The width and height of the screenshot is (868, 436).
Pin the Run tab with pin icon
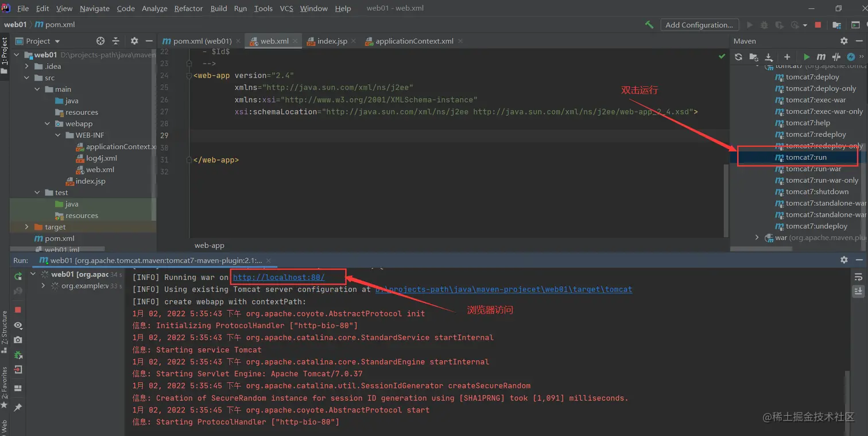click(x=18, y=407)
